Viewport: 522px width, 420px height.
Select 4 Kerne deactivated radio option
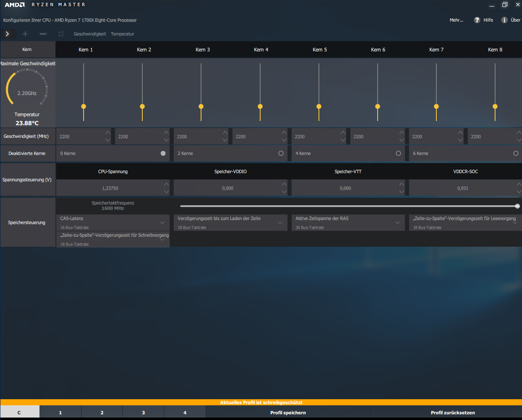(398, 153)
